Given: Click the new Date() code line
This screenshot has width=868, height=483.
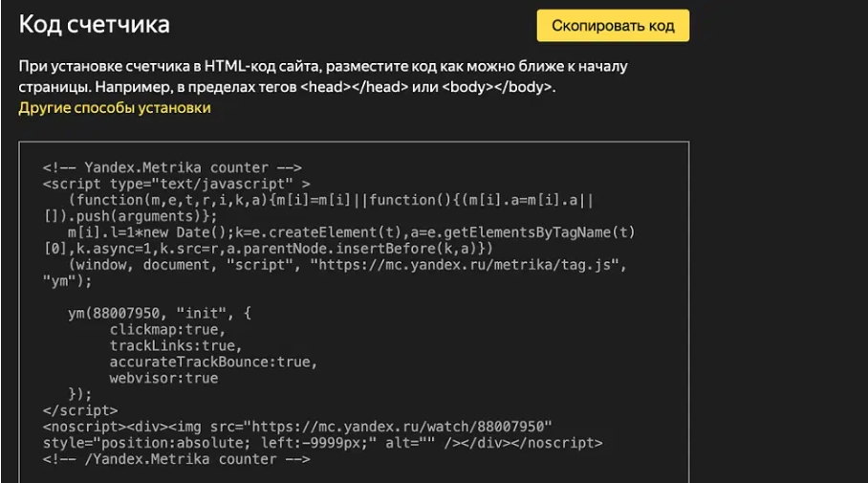Looking at the screenshot, I should 351,232.
